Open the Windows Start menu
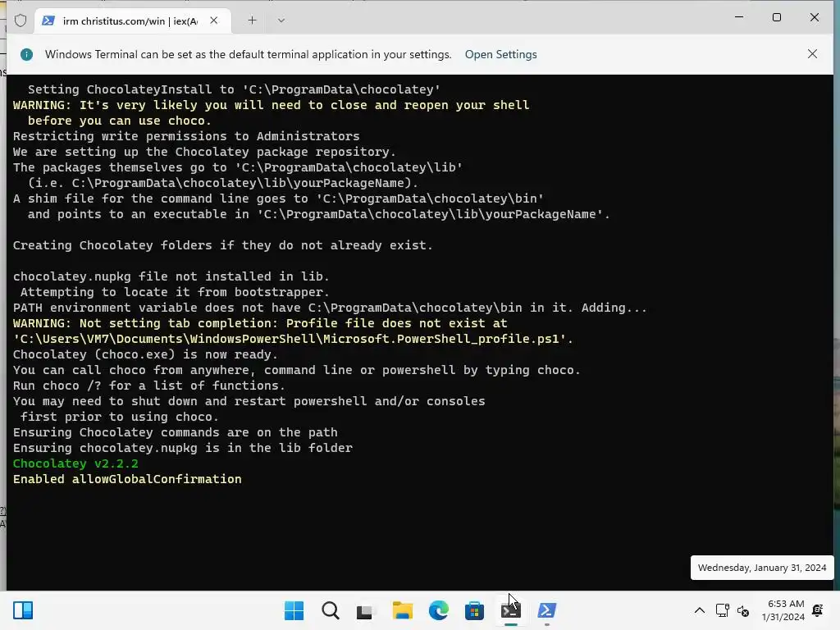Image resolution: width=840 pixels, height=630 pixels. (x=294, y=610)
